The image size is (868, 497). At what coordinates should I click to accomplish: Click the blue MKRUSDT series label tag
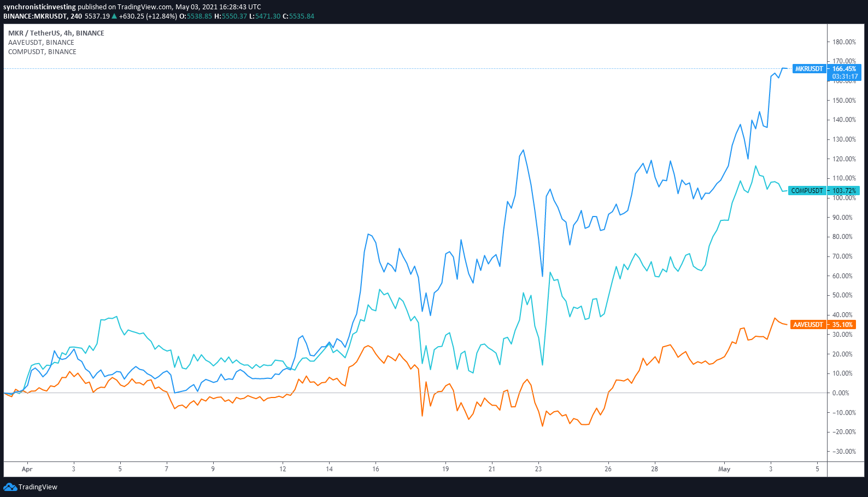(809, 69)
